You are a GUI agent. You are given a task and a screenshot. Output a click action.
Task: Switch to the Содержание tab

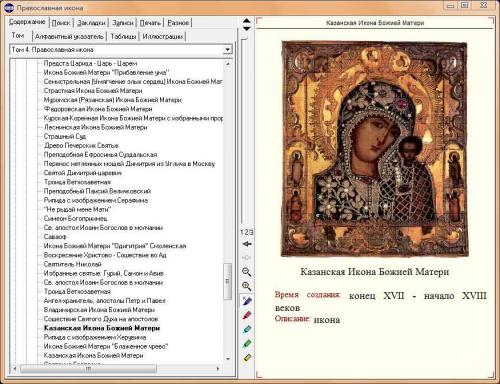(27, 22)
